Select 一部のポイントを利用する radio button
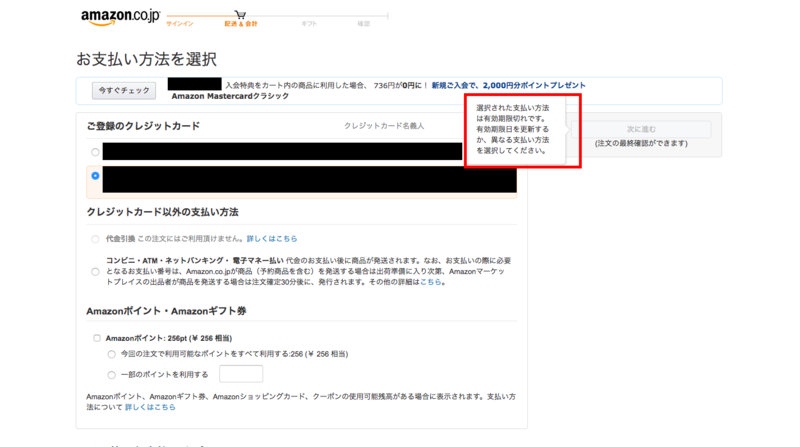 (x=111, y=375)
